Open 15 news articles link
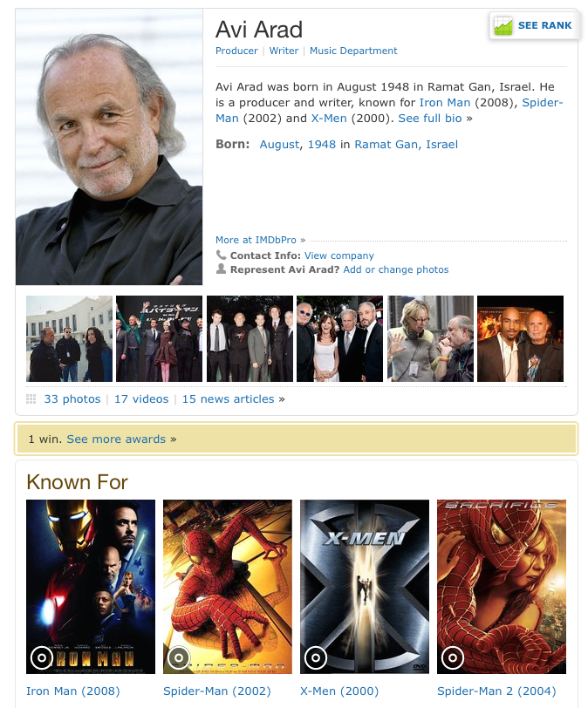This screenshot has width=588, height=708. coord(228,399)
